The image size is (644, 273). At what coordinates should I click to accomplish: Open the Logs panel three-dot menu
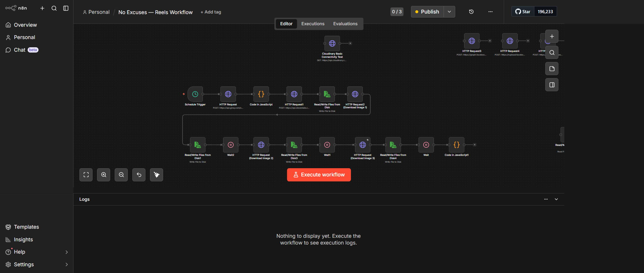coord(546,199)
